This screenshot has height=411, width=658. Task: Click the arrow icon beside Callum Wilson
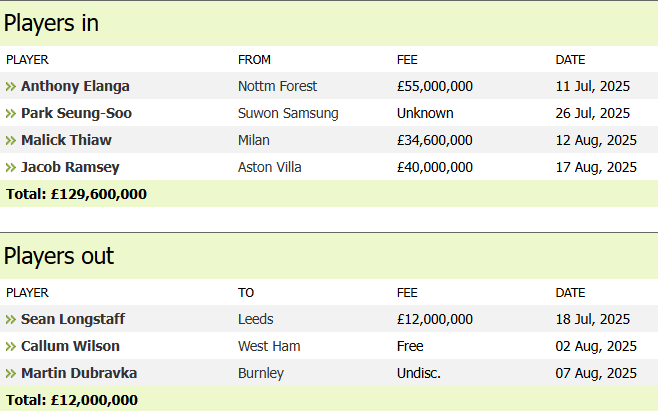pyautogui.click(x=11, y=346)
